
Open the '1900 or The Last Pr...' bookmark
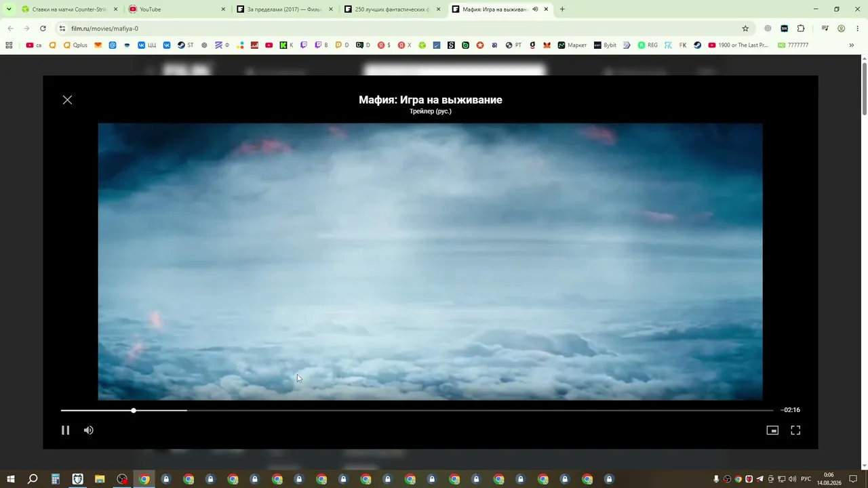738,45
